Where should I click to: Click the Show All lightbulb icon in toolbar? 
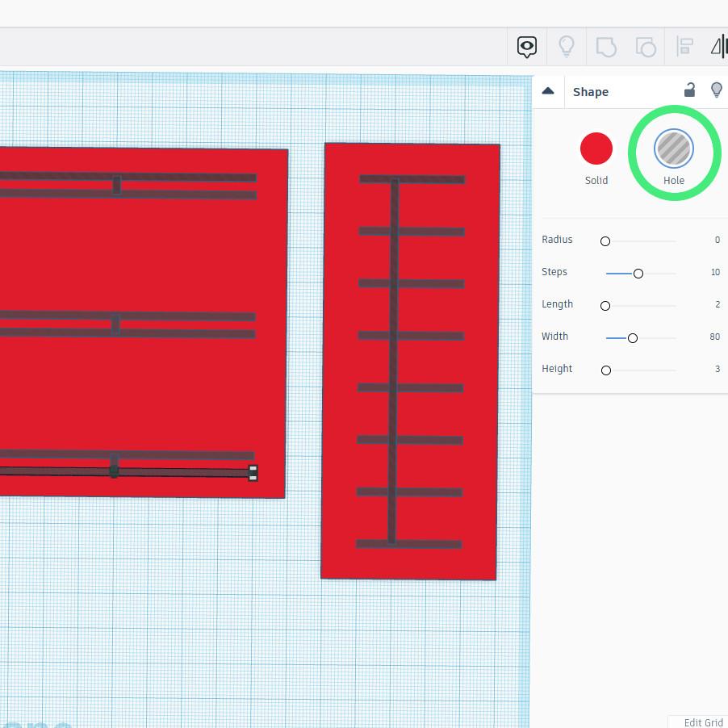567,47
